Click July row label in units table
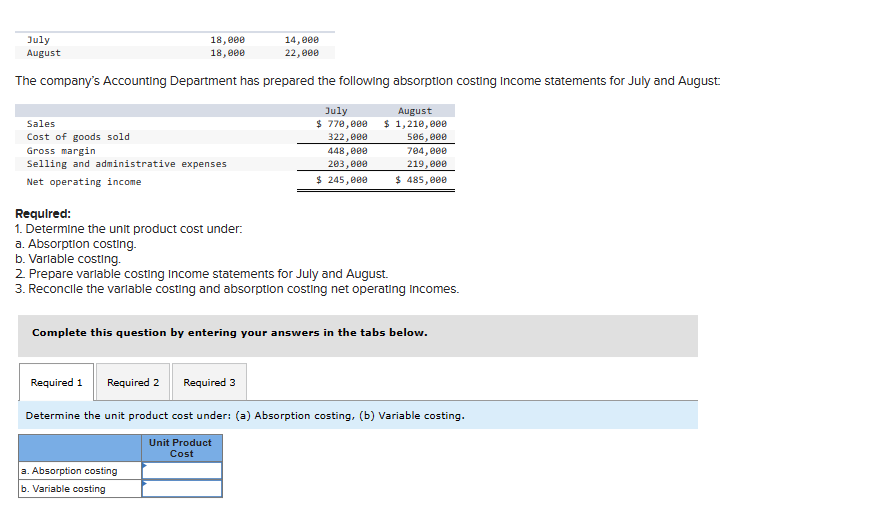 (x=38, y=39)
